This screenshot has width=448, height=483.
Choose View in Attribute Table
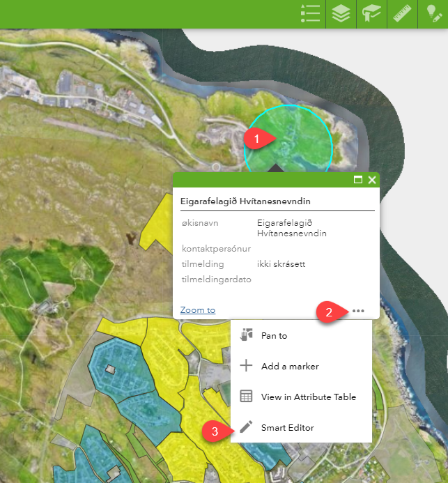tap(308, 397)
